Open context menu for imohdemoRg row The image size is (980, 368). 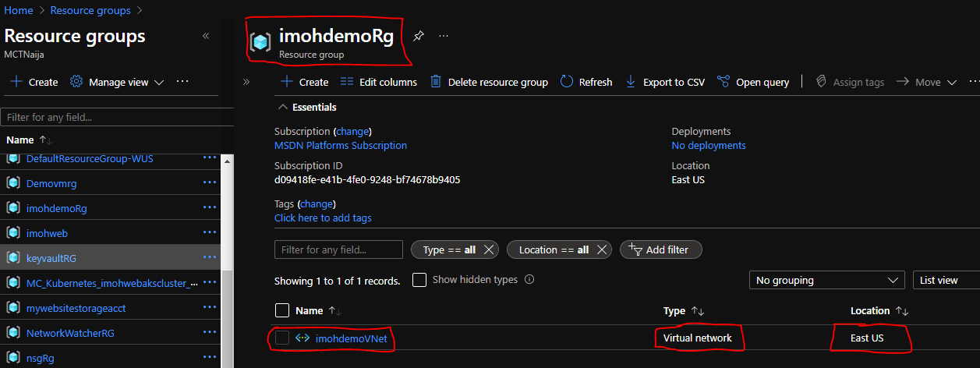(210, 207)
